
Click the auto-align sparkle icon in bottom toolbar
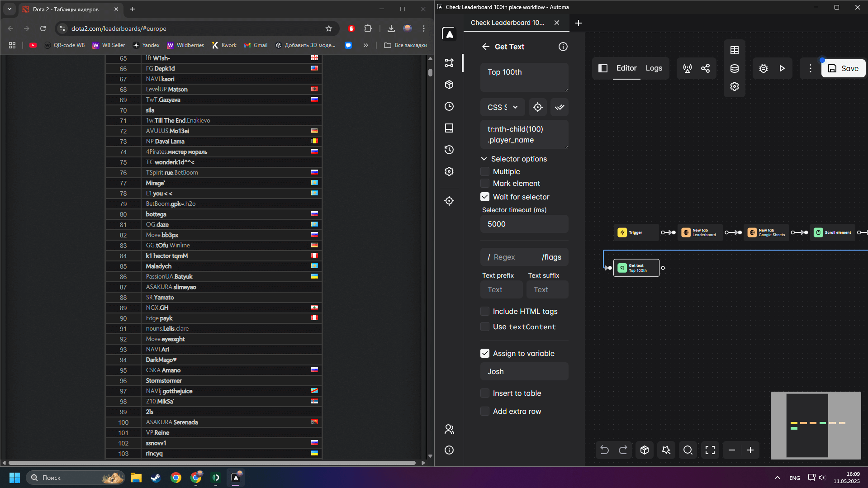coord(666,450)
